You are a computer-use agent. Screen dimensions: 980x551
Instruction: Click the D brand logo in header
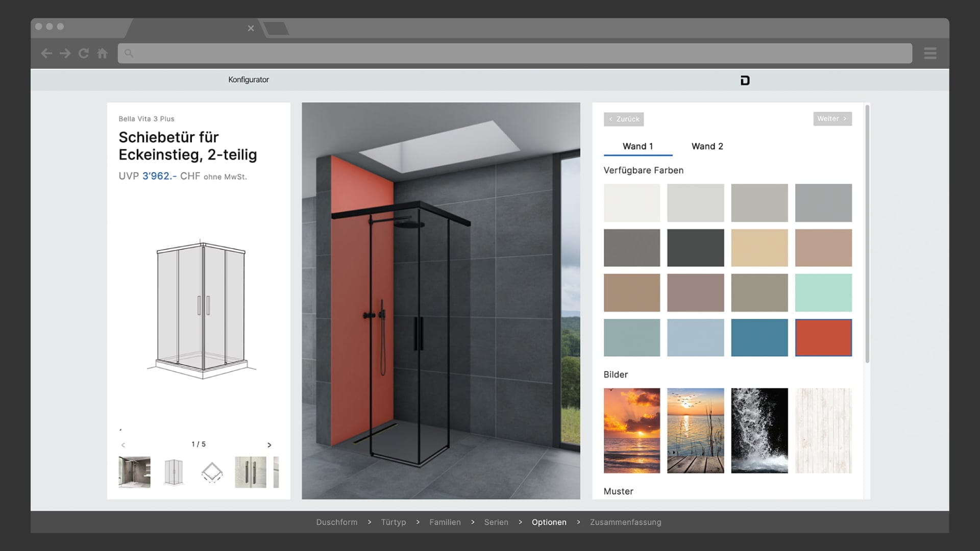coord(745,81)
